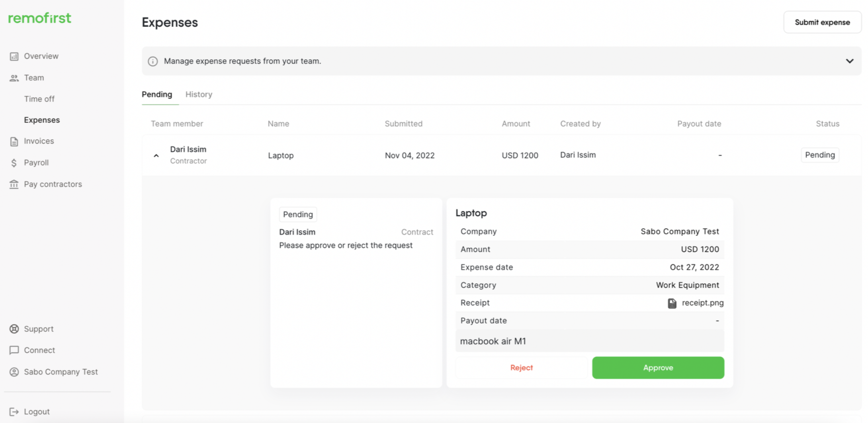This screenshot has height=423, width=868.
Task: Open the receipt.png file icon
Action: (672, 303)
